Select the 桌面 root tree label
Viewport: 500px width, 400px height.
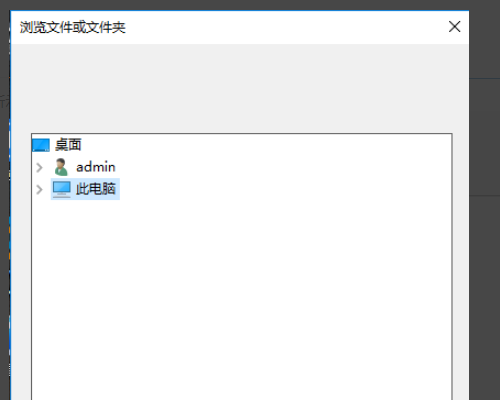[68, 145]
